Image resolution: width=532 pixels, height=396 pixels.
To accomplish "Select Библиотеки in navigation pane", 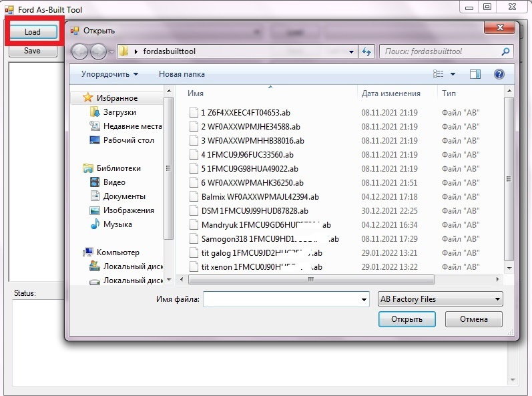I will coord(118,168).
